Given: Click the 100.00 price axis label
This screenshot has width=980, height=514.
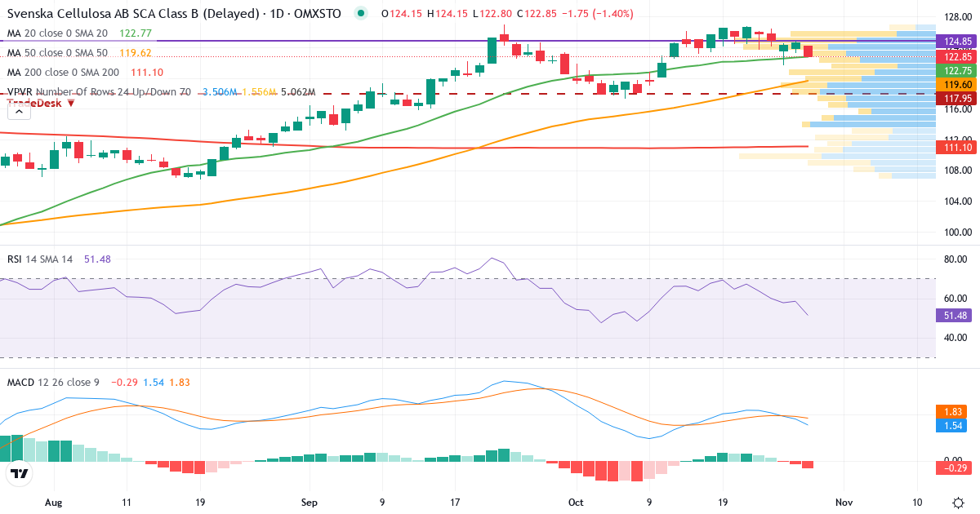Looking at the screenshot, I should click(957, 233).
